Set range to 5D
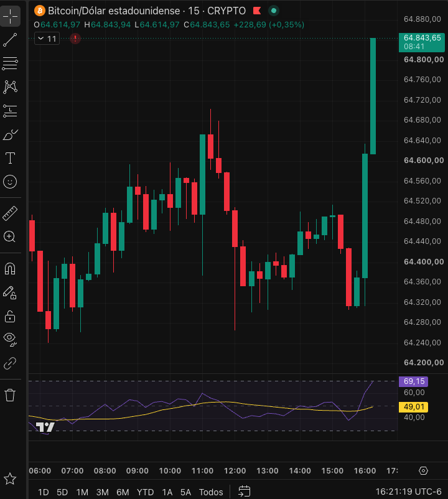This screenshot has height=499, width=448. [62, 492]
